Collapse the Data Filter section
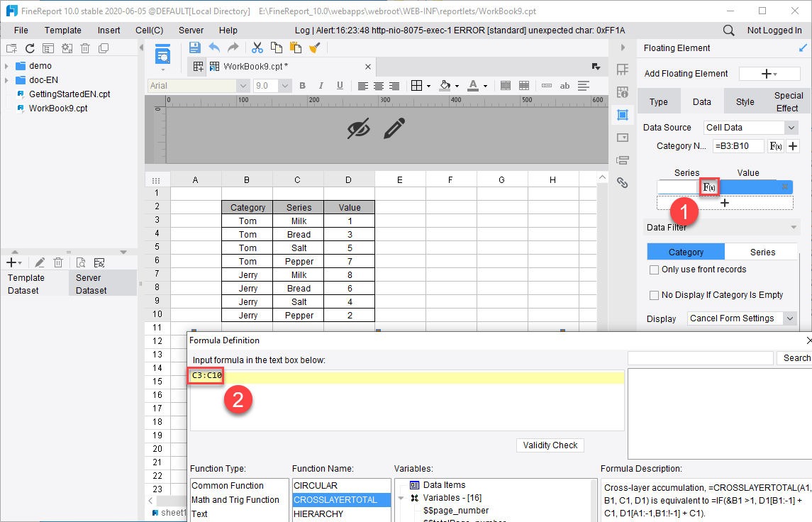 coord(794,228)
